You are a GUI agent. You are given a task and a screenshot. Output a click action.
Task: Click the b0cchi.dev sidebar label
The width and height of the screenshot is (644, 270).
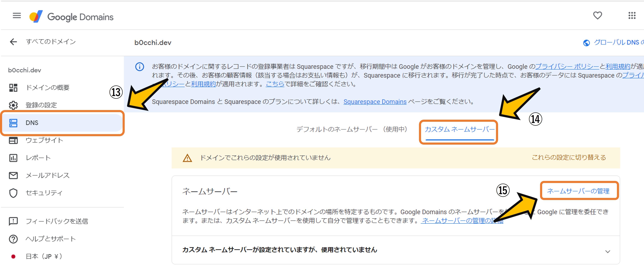[25, 70]
